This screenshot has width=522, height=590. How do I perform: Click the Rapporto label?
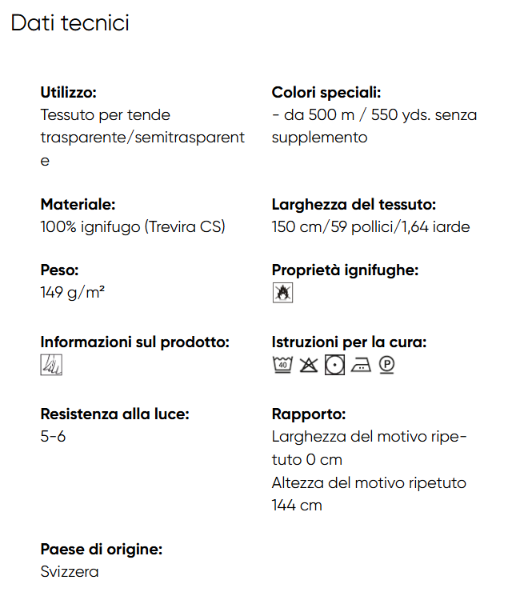point(309,414)
